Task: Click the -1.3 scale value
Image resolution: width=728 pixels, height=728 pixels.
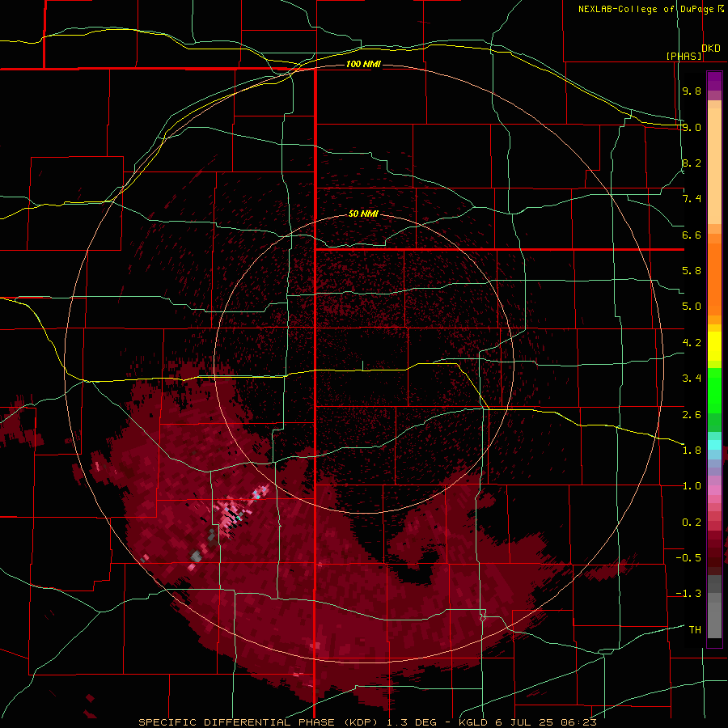Action: tap(688, 594)
